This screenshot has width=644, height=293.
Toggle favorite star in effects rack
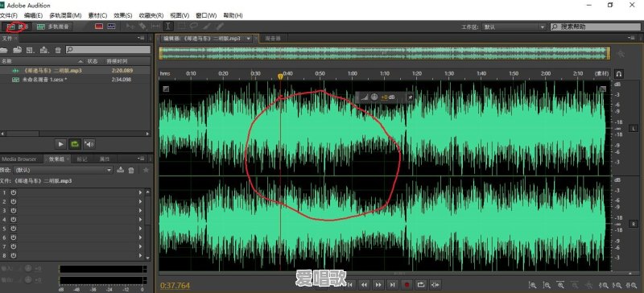146,170
